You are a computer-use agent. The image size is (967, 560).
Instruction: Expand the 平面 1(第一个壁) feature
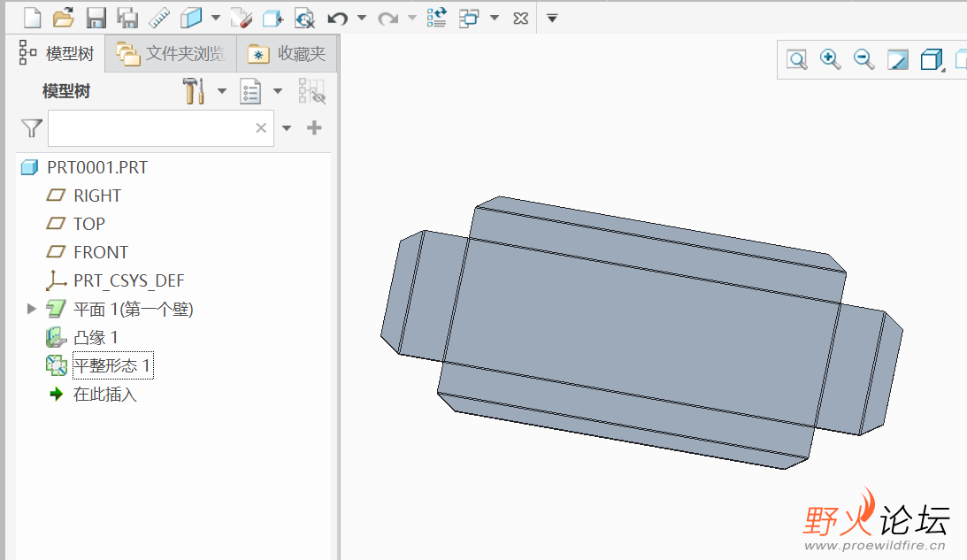click(32, 309)
